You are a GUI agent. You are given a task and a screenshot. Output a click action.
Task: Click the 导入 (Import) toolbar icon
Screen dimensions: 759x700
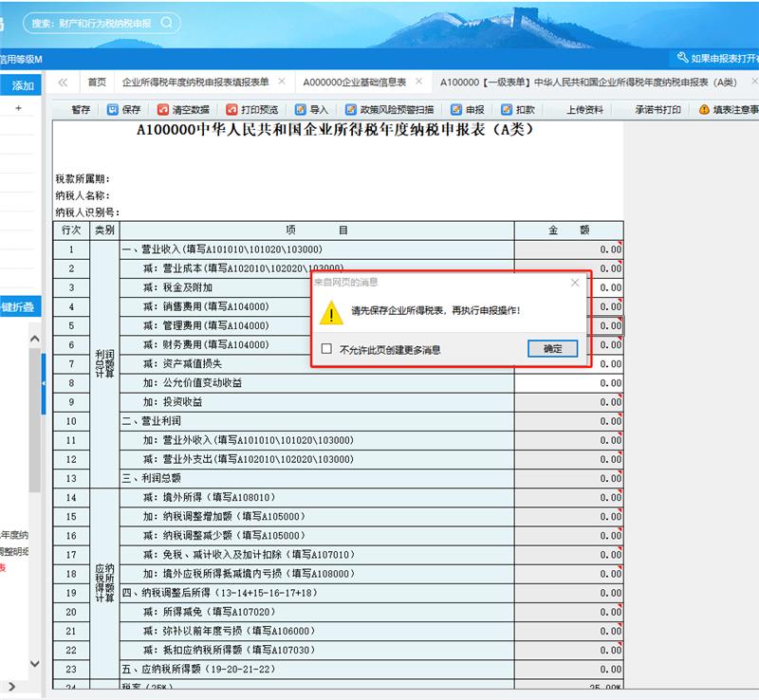[x=301, y=110]
